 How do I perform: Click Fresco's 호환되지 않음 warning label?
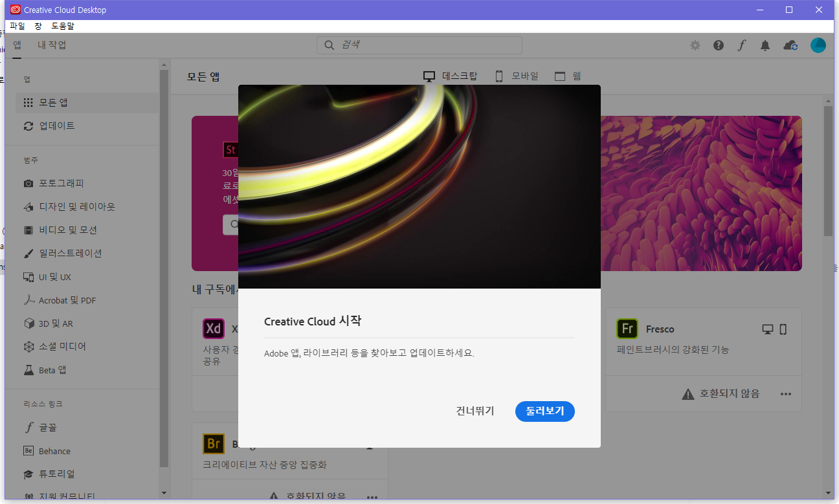721,393
